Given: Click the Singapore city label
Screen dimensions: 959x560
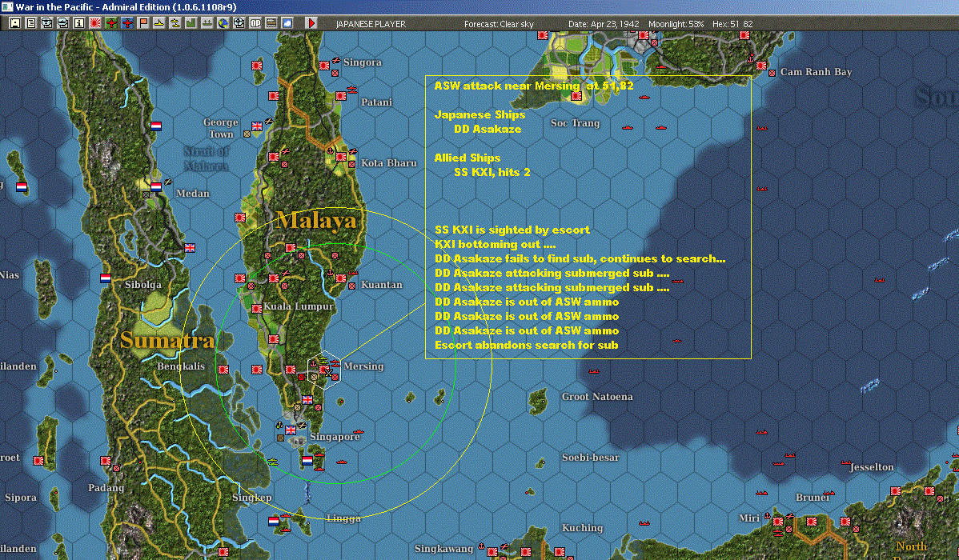Looking at the screenshot, I should (335, 437).
